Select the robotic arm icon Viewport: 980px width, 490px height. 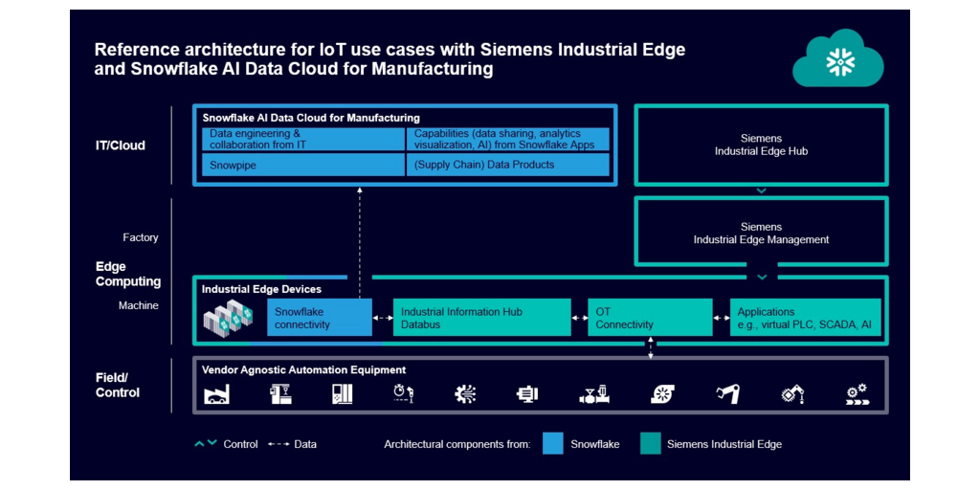pyautogui.click(x=728, y=394)
